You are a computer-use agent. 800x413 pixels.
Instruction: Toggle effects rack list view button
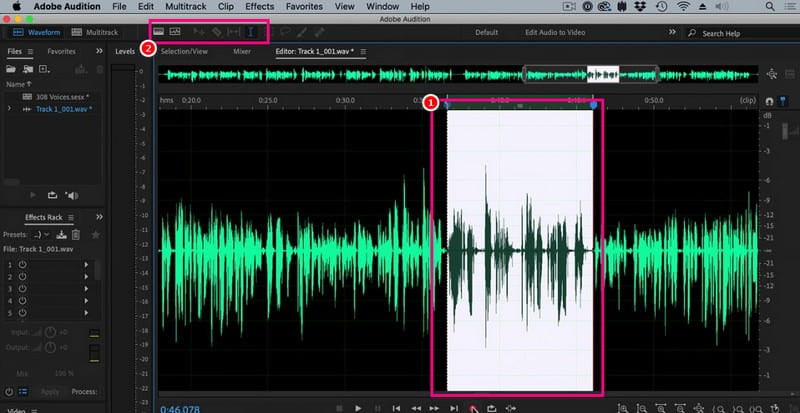point(23,392)
